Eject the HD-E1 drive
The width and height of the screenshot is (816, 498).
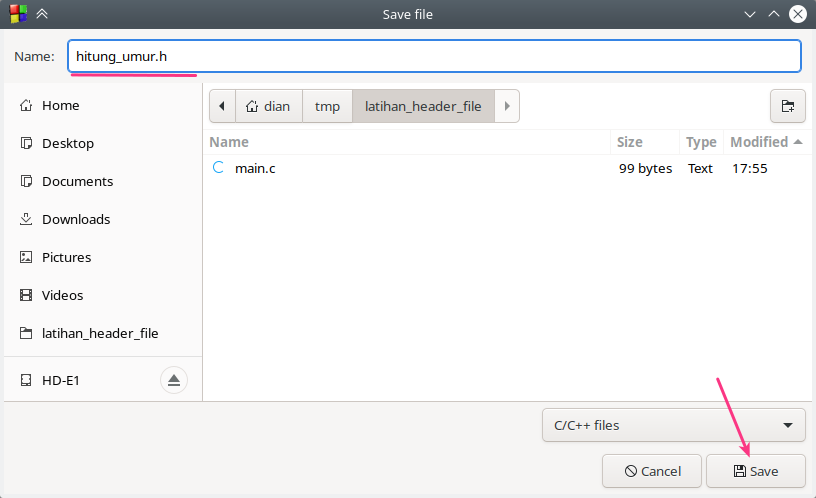coord(173,380)
